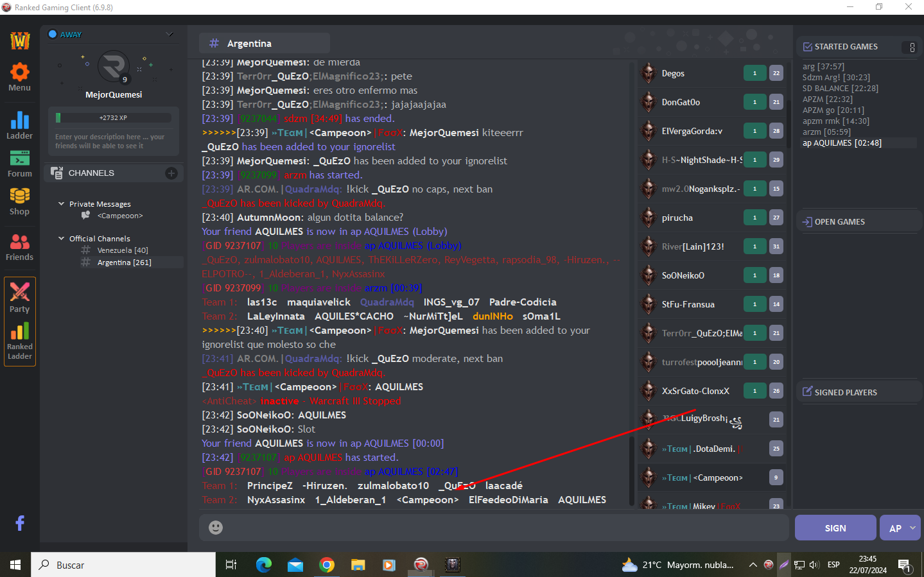924x577 pixels.
Task: Click the +2732 XP progress bar
Action: 114,118
